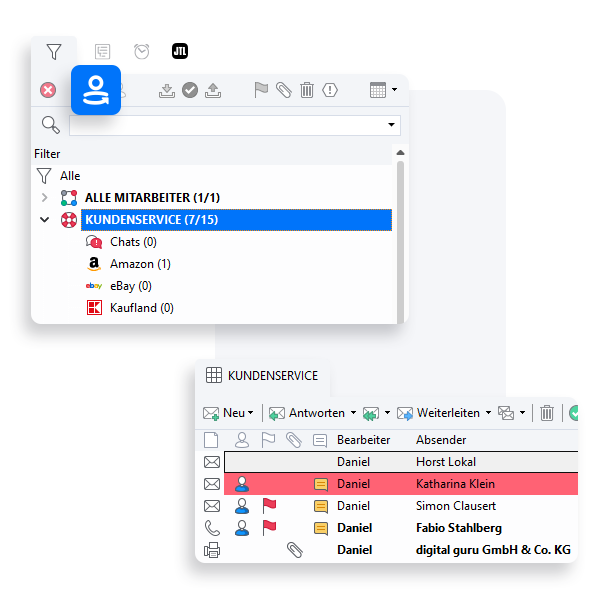Open the calendar view dropdown arrow

[x=395, y=90]
